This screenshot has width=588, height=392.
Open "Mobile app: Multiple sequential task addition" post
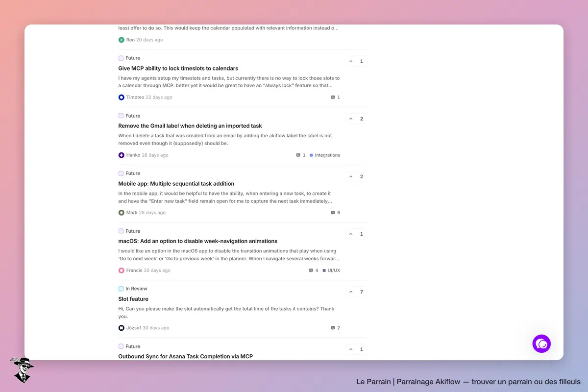(176, 184)
